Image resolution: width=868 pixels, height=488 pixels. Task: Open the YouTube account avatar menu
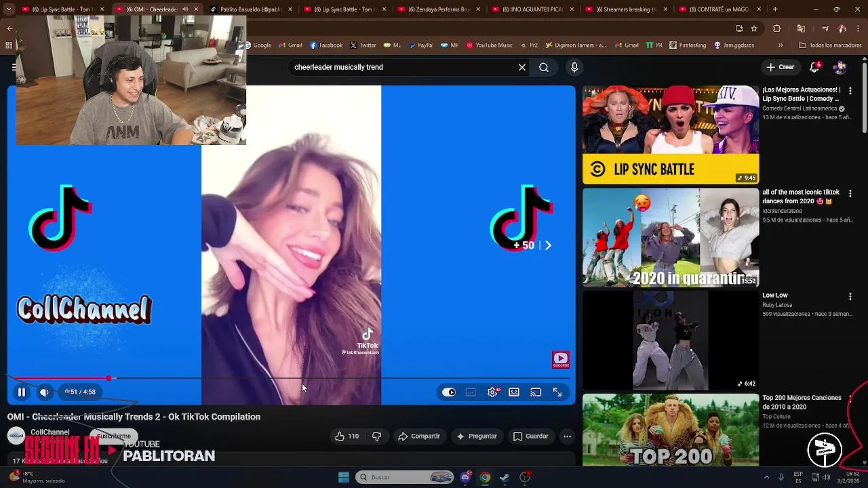click(840, 67)
